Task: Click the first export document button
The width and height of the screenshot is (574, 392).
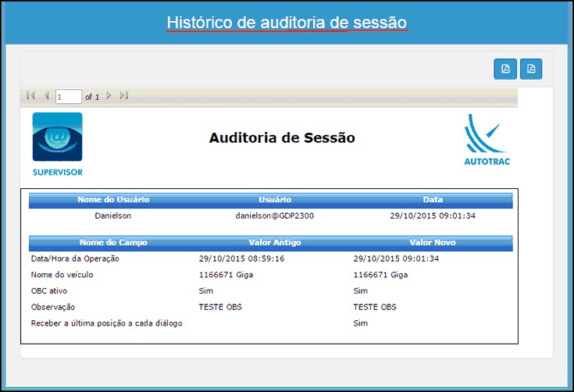Action: (505, 69)
